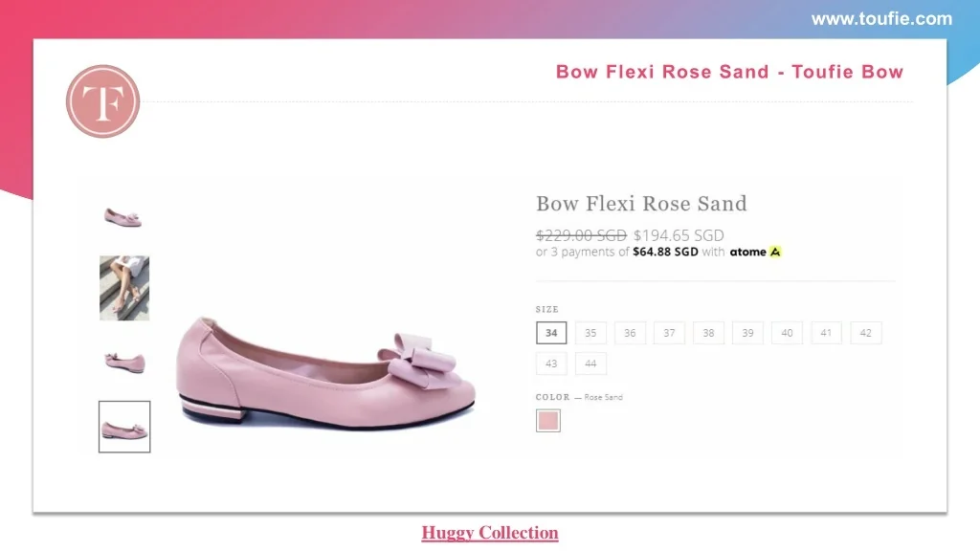Pick size 37 option
980x551 pixels.
click(669, 333)
